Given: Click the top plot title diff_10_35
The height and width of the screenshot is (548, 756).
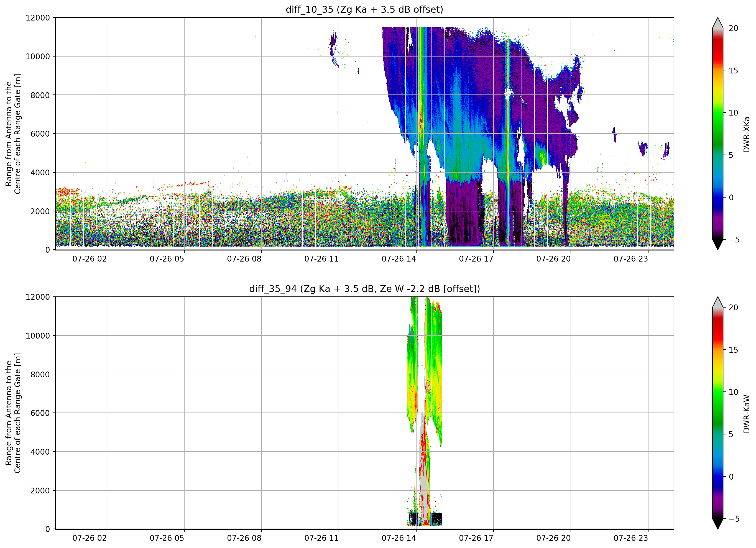Looking at the screenshot, I should (364, 9).
